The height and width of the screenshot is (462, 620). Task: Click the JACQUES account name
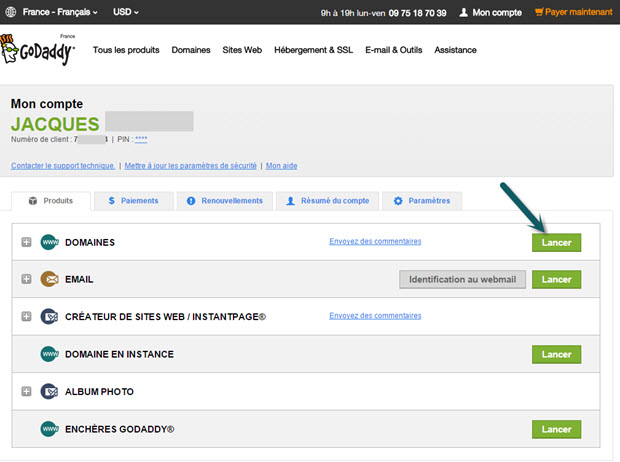click(x=55, y=124)
